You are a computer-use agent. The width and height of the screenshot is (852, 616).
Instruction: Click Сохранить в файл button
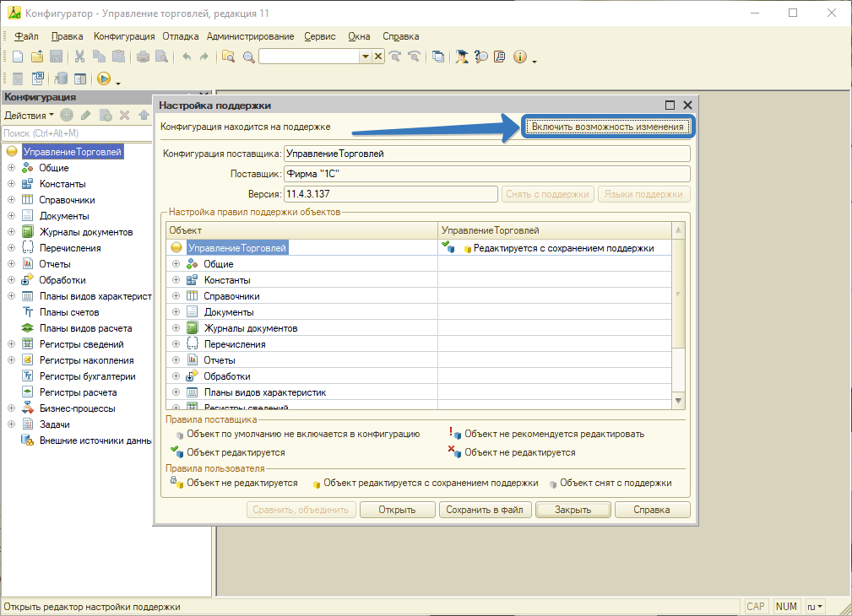(484, 510)
